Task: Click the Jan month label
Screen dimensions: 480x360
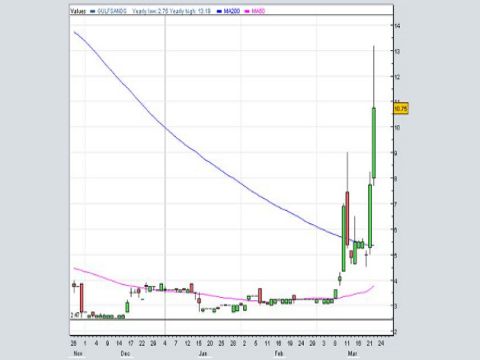Action: [x=203, y=353]
